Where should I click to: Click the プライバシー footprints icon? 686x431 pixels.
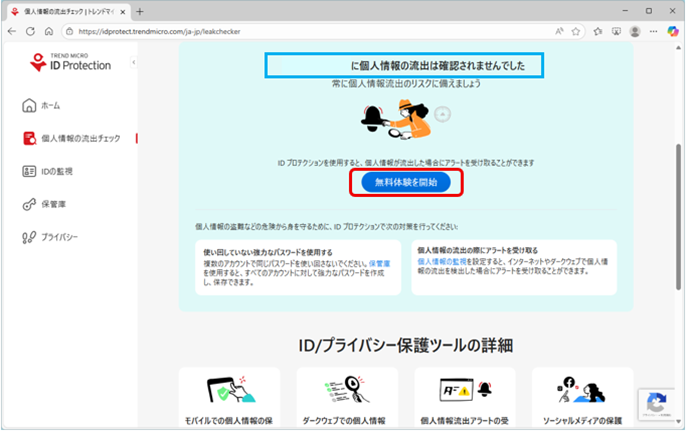(29, 237)
